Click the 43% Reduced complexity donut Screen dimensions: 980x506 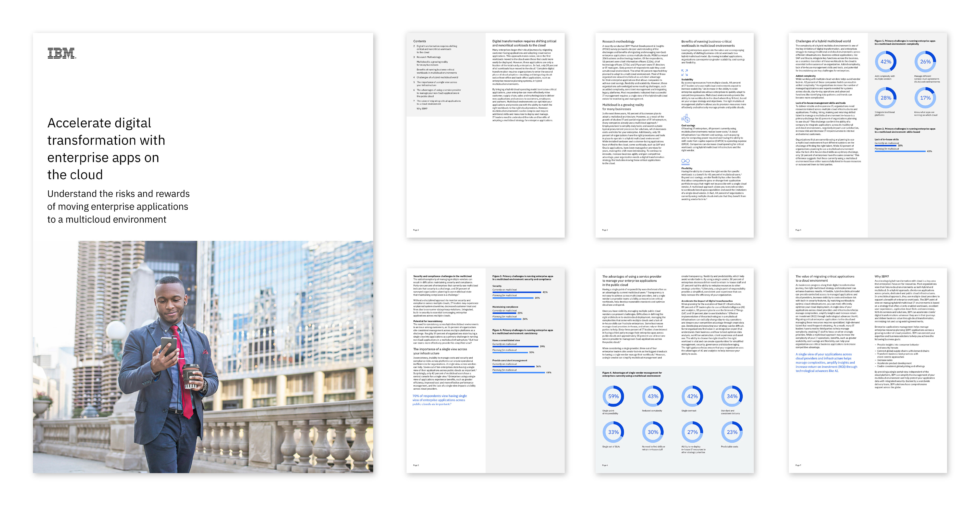[x=653, y=396]
